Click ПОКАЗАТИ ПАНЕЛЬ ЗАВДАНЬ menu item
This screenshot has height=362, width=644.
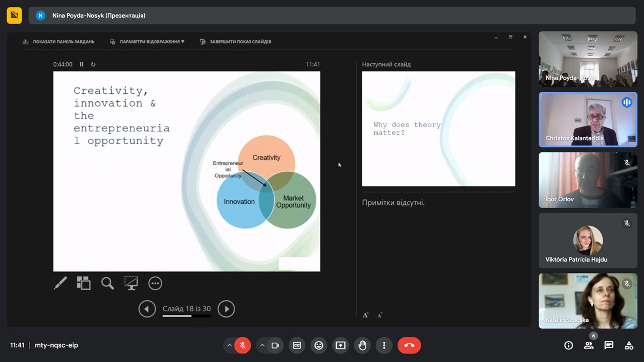click(59, 41)
